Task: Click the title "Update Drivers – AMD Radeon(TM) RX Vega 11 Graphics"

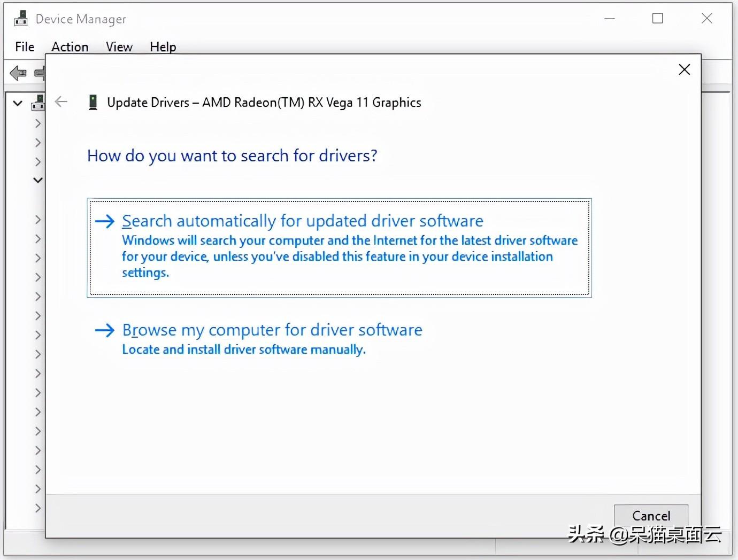Action: pyautogui.click(x=264, y=103)
